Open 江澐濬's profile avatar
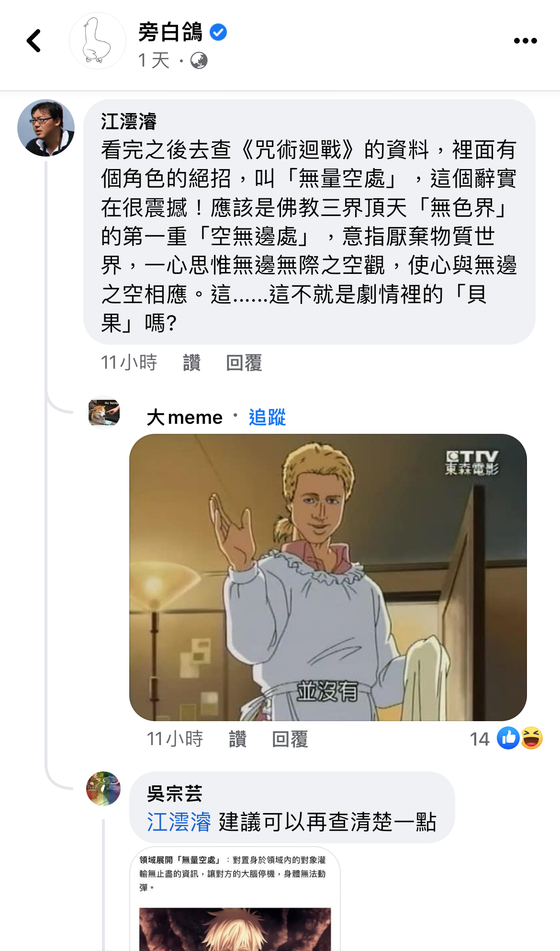 [46, 128]
